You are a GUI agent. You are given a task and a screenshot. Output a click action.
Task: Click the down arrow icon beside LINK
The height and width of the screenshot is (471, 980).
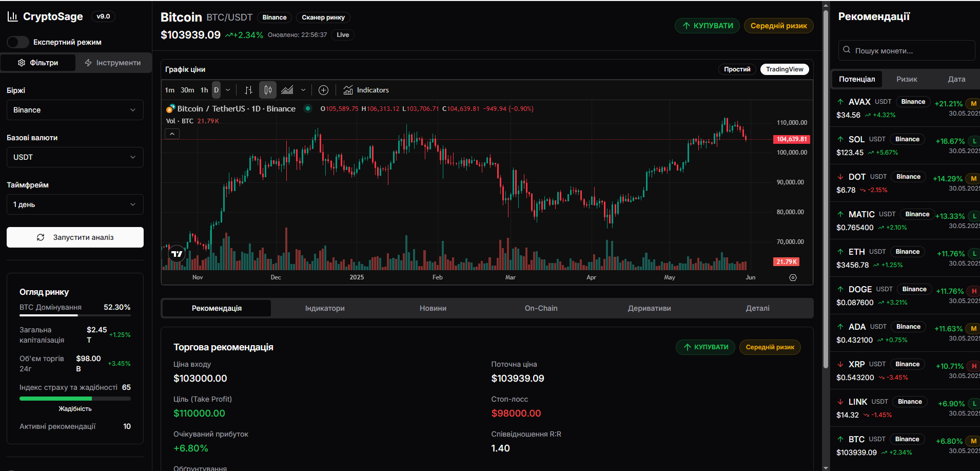840,402
